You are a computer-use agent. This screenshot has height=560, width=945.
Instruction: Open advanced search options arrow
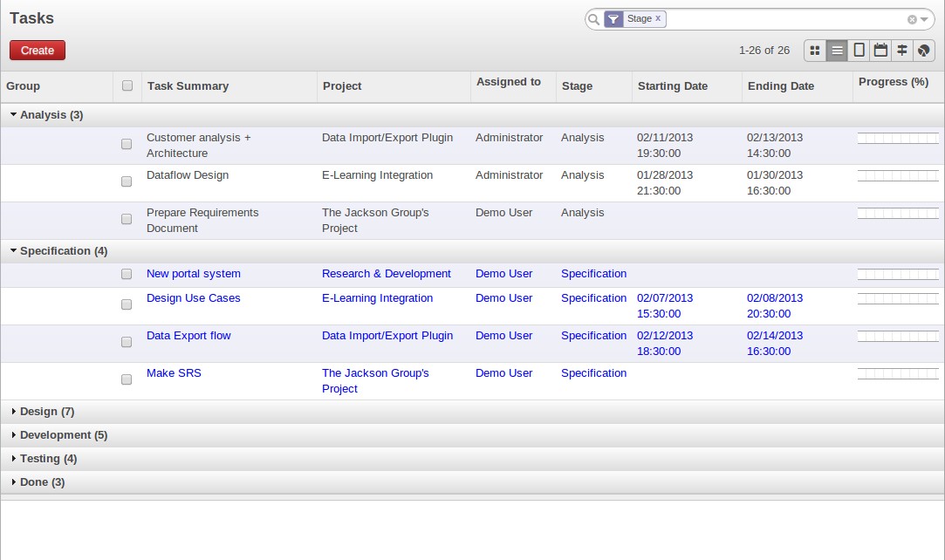click(924, 20)
